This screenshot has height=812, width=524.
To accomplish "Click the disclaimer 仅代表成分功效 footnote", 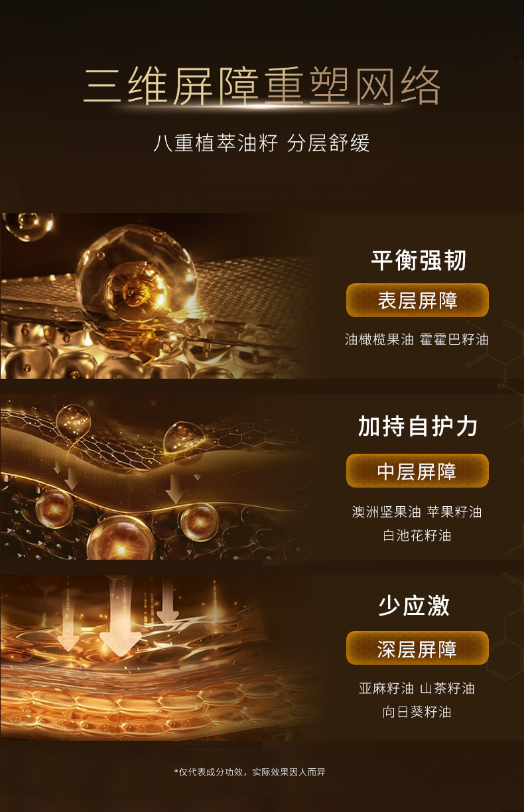I will [x=249, y=772].
